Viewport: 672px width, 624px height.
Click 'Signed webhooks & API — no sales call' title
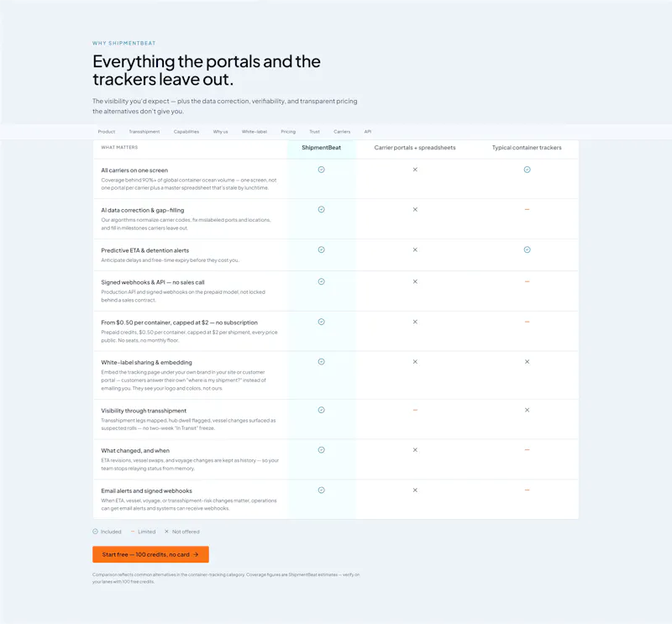(x=153, y=282)
